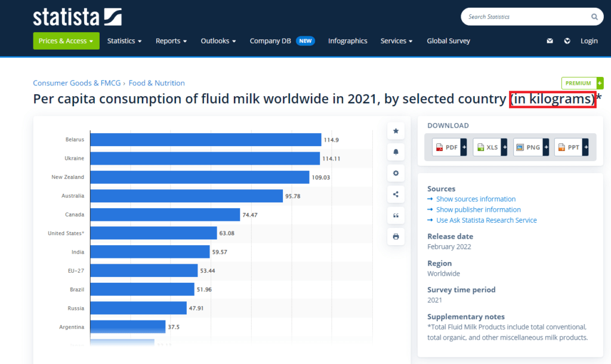Viewport: 611px width, 364px height.
Task: Click the United States* axis label
Action: point(66,233)
